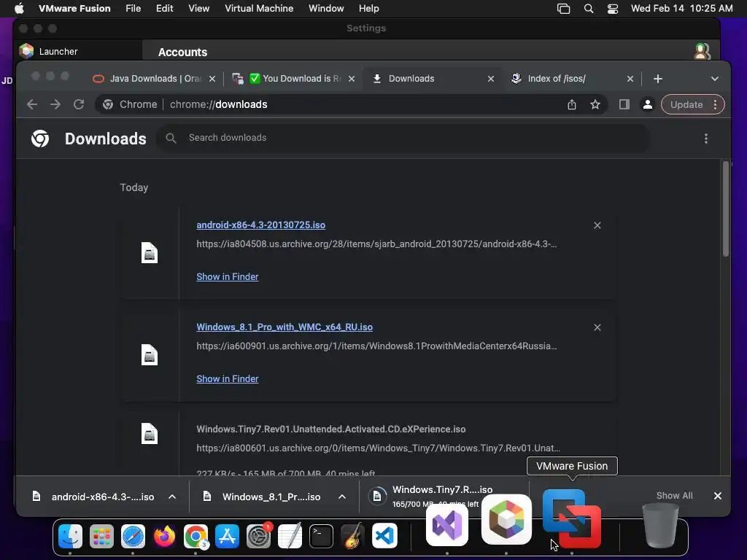The image size is (747, 560).
Task: Open the Trash from the Dock
Action: click(660, 526)
